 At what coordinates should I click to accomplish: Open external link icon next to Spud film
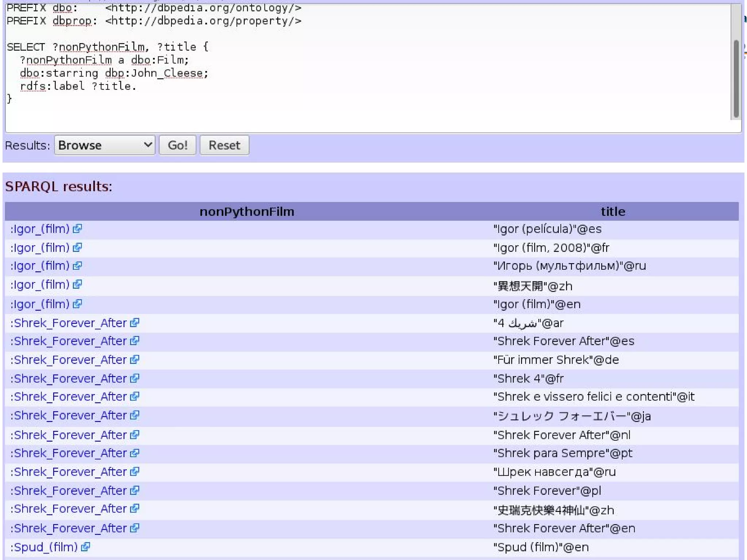point(85,547)
